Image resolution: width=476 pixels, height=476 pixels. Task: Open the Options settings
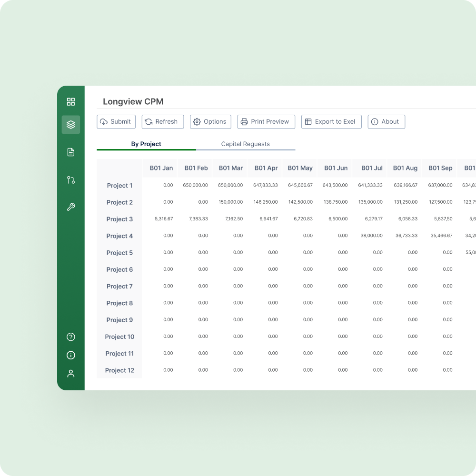click(x=210, y=122)
